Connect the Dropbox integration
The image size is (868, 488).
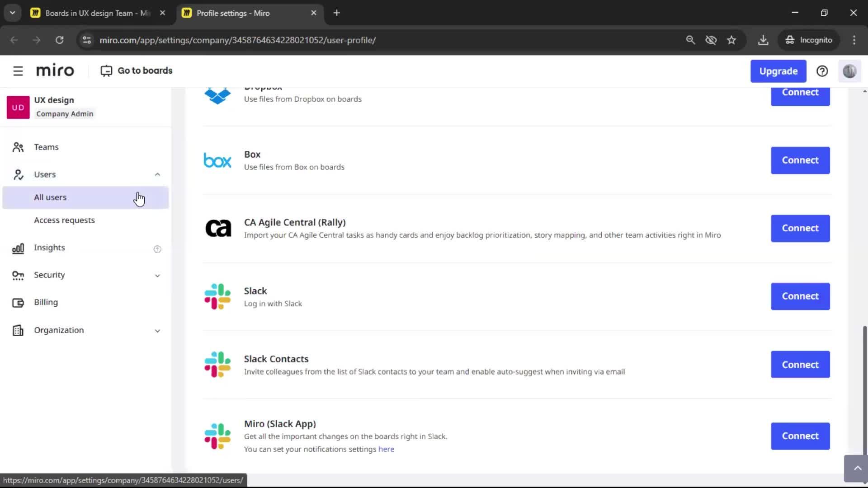(800, 96)
